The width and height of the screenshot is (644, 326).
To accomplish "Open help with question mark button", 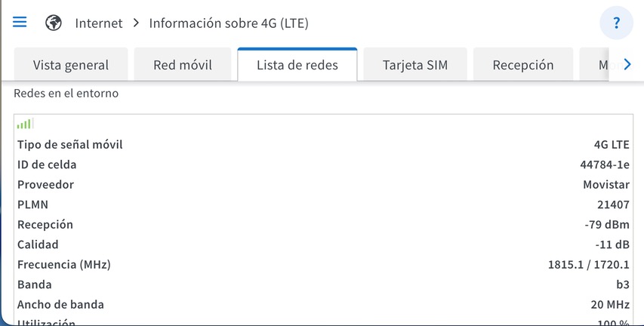I will [x=616, y=23].
